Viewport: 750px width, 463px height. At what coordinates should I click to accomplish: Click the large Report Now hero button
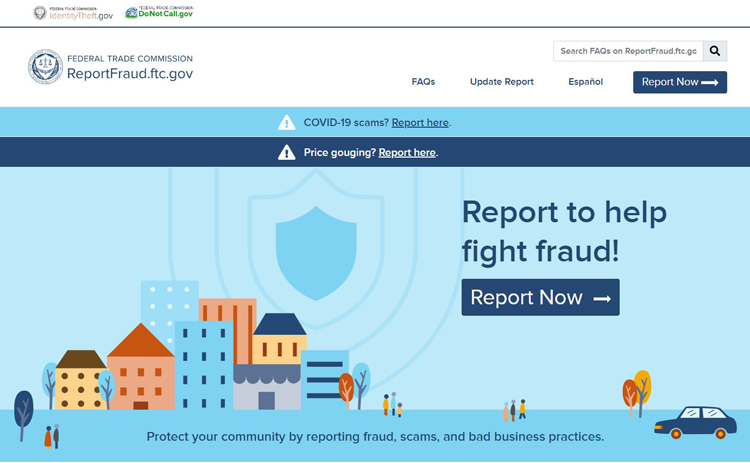[540, 298]
